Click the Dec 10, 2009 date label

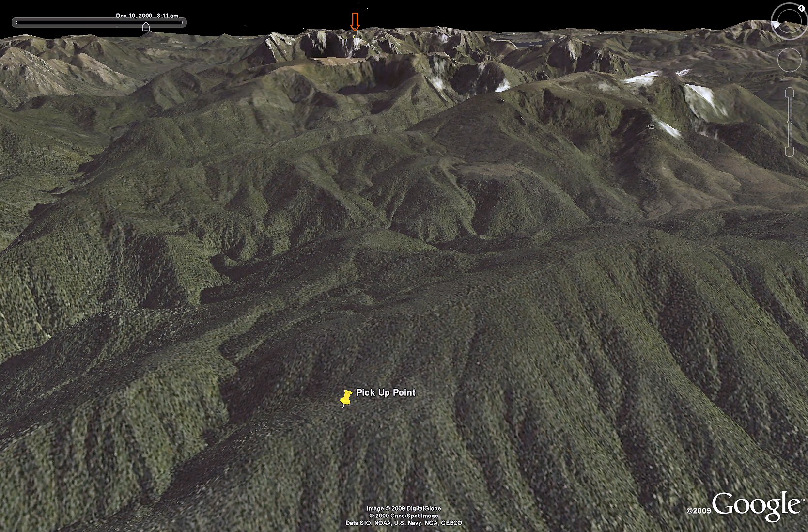pyautogui.click(x=134, y=16)
